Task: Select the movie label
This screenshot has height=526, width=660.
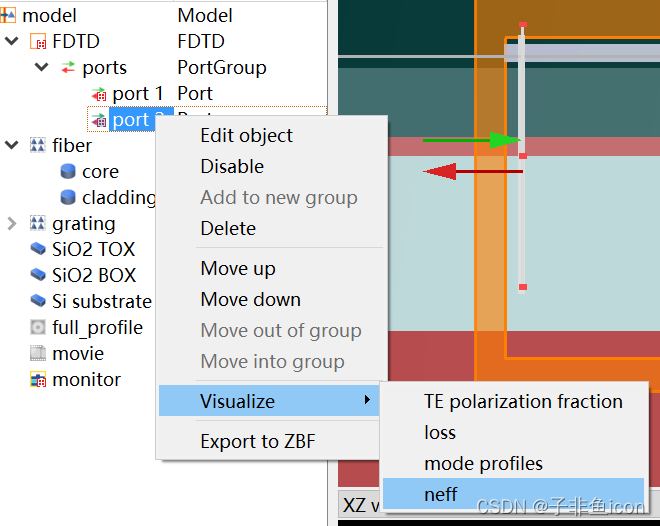Action: pyautogui.click(x=78, y=353)
